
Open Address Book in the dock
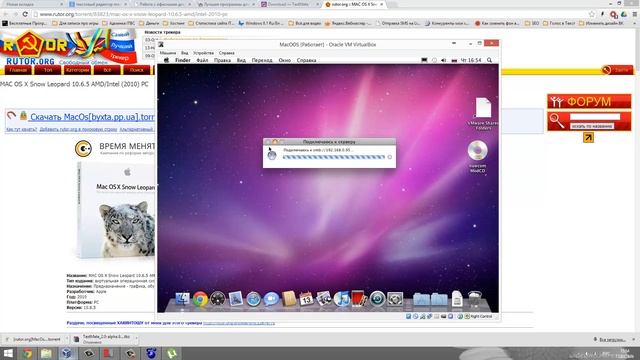click(x=289, y=299)
